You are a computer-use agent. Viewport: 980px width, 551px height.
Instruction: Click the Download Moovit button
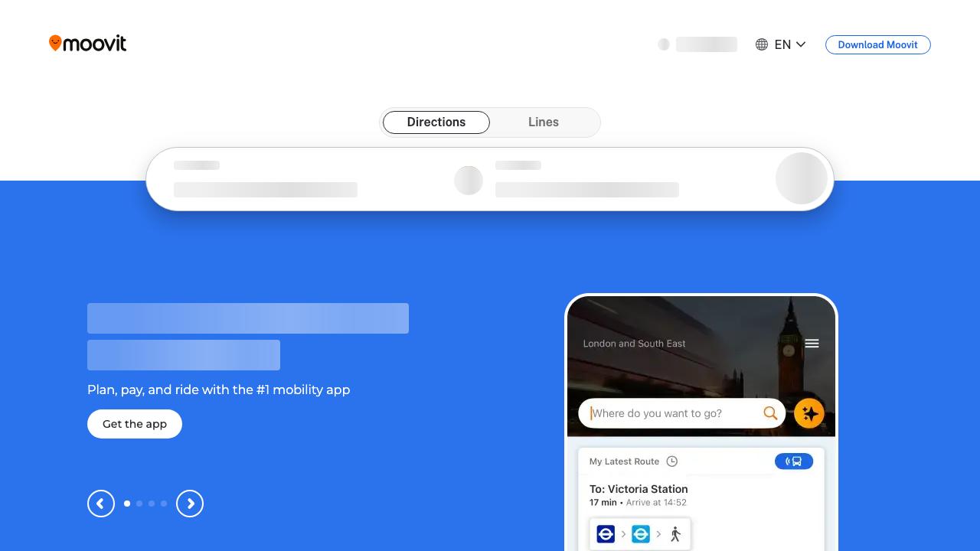877,44
